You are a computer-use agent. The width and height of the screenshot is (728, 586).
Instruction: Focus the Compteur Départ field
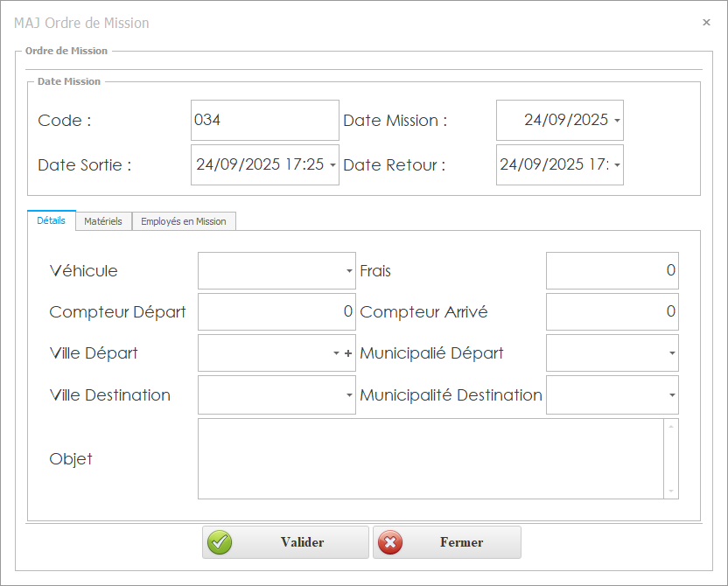click(276, 312)
